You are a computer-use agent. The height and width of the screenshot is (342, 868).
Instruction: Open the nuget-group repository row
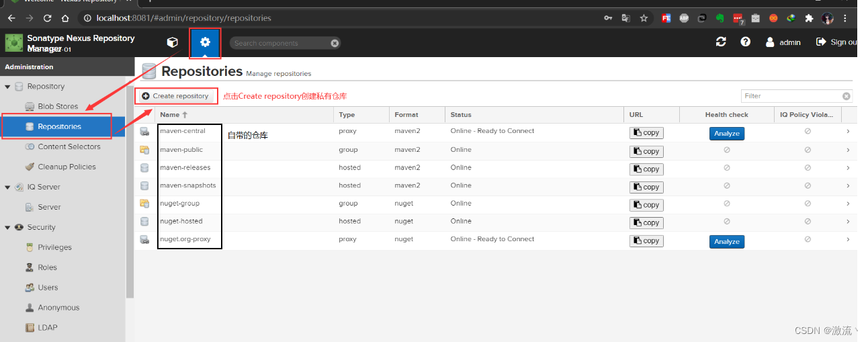(496, 204)
